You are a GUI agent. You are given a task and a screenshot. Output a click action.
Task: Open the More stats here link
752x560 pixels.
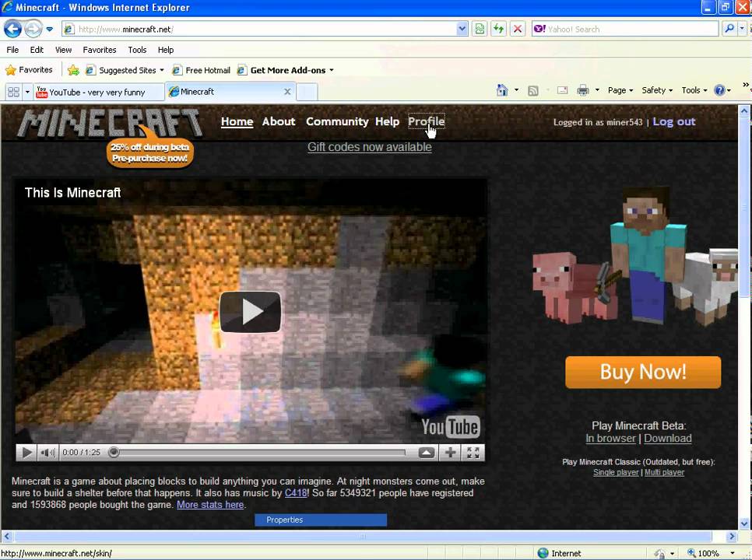pyautogui.click(x=210, y=505)
